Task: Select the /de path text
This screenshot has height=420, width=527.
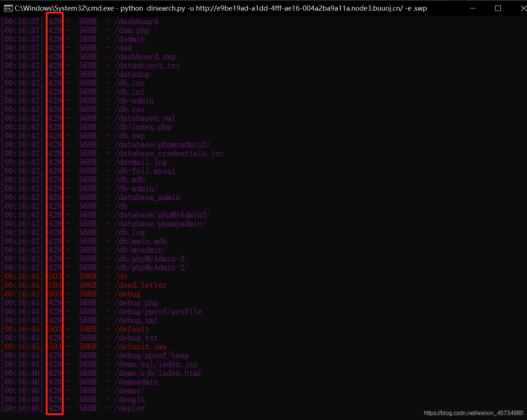Action: [121, 276]
